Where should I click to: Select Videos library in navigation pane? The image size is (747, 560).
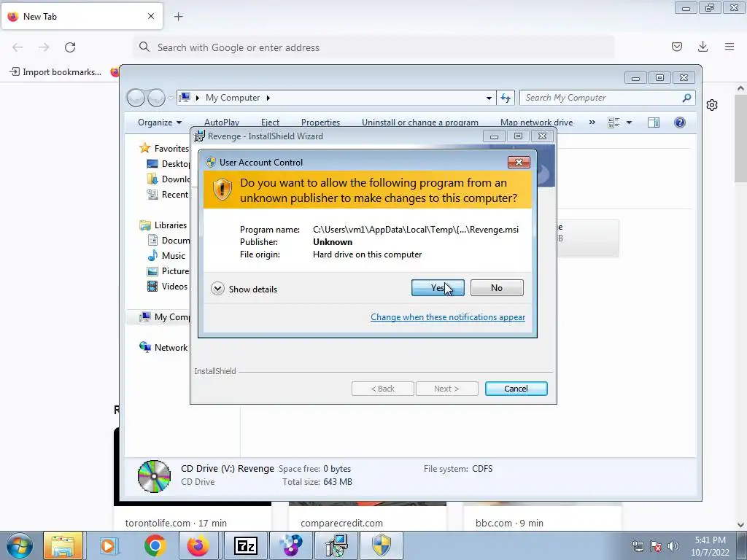click(174, 286)
